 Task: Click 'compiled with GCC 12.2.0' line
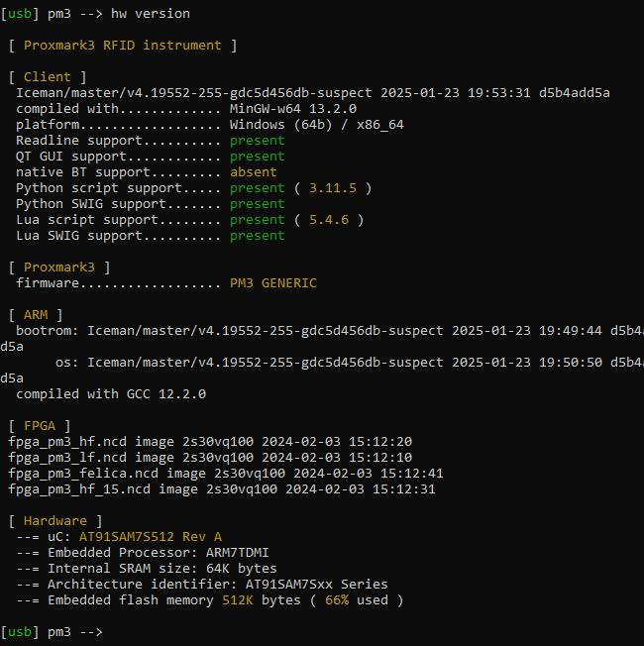pyautogui.click(x=111, y=394)
